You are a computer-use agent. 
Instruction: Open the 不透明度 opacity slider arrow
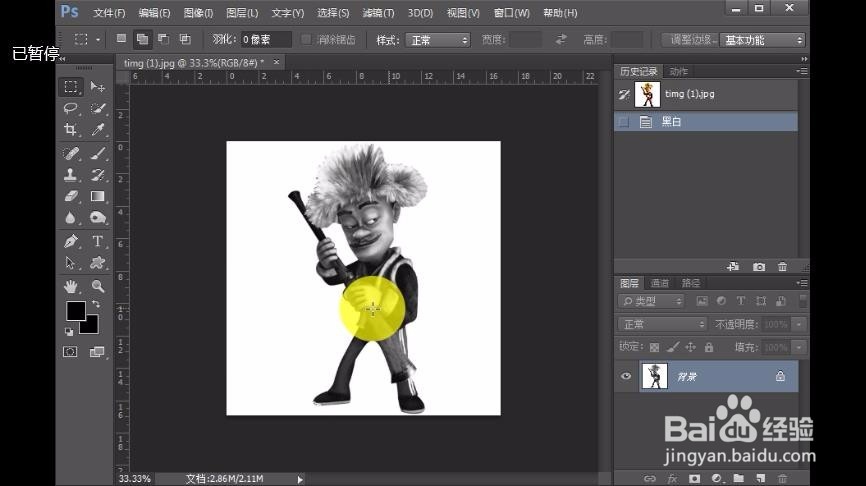click(799, 324)
